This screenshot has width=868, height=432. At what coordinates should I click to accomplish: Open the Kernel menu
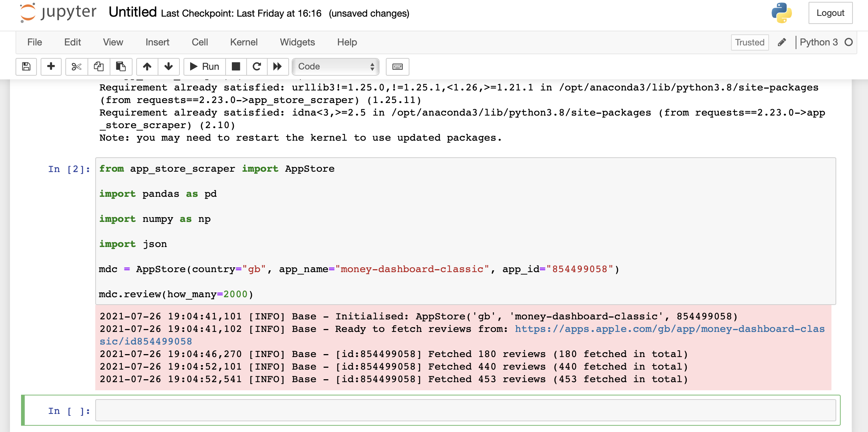coord(244,42)
